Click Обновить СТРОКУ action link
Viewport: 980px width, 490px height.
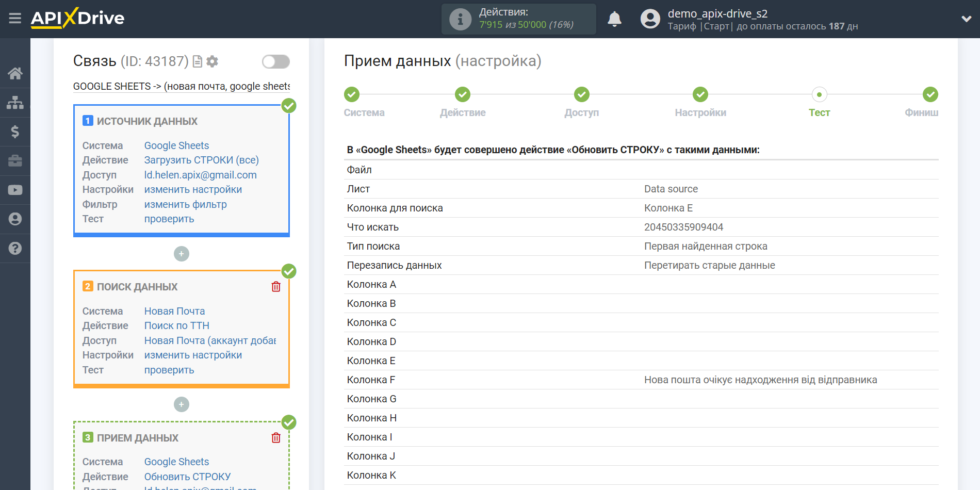tap(187, 477)
